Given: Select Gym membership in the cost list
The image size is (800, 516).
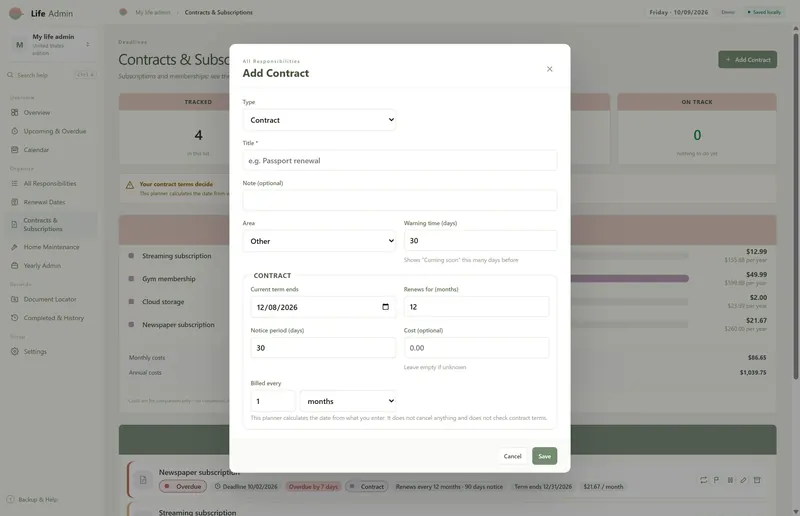Looking at the screenshot, I should click(x=168, y=279).
